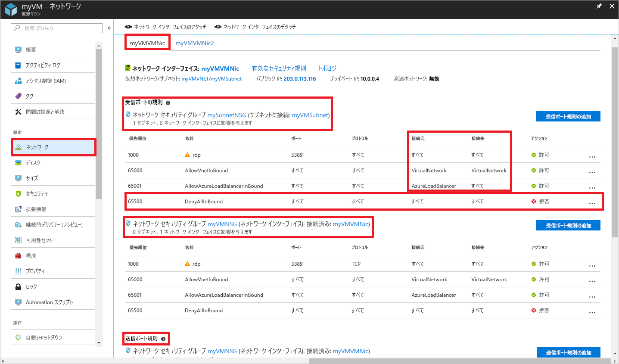The width and height of the screenshot is (619, 364).
Task: Click the info icon beside 送信ポート規則
Action: coord(163,339)
